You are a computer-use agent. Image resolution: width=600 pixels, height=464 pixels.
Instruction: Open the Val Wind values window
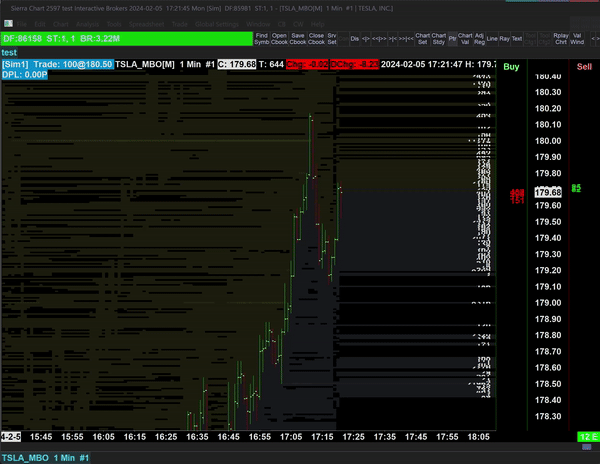(577, 39)
